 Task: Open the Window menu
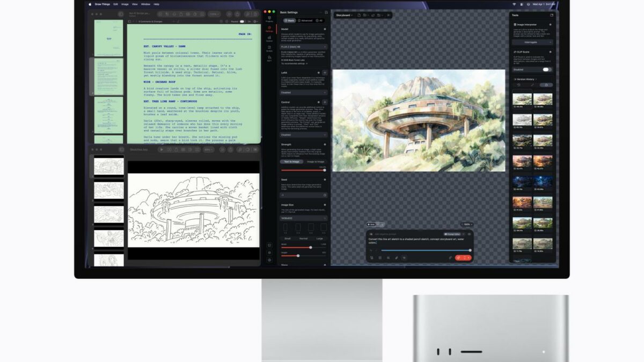[x=145, y=4]
